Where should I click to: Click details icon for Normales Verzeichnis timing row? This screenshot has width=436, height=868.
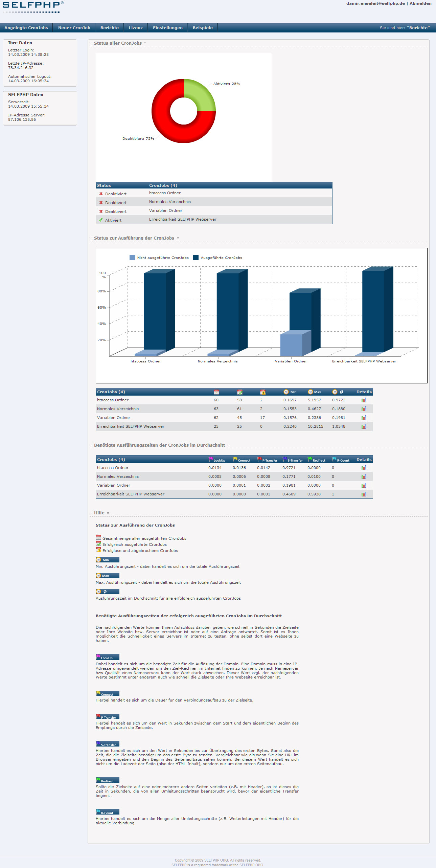[364, 476]
